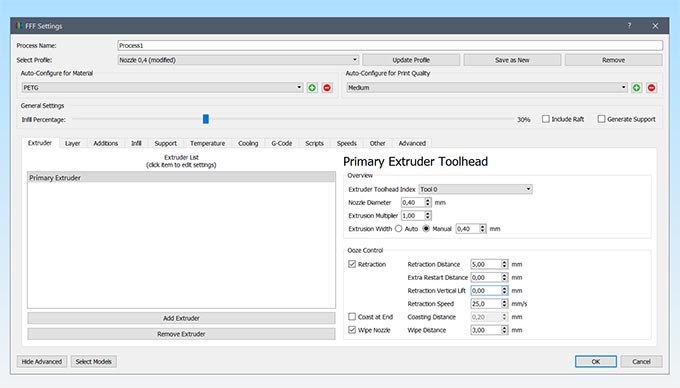Select Primary Extruder in the extruder list

click(181, 177)
